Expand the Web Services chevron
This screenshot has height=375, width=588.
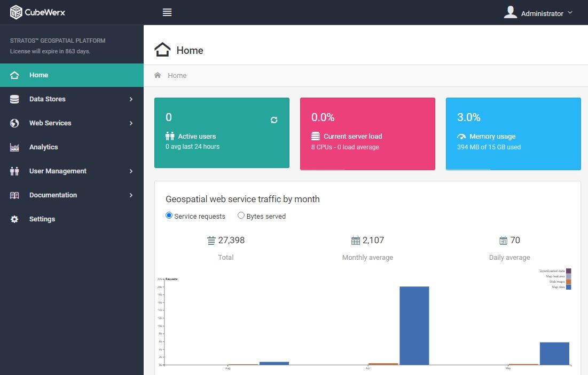coord(131,123)
